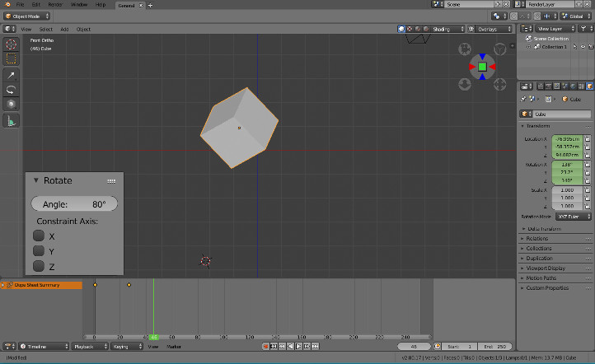Image resolution: width=595 pixels, height=364 pixels.
Task: Click the zoom view gizmo icon
Action: 499,84
